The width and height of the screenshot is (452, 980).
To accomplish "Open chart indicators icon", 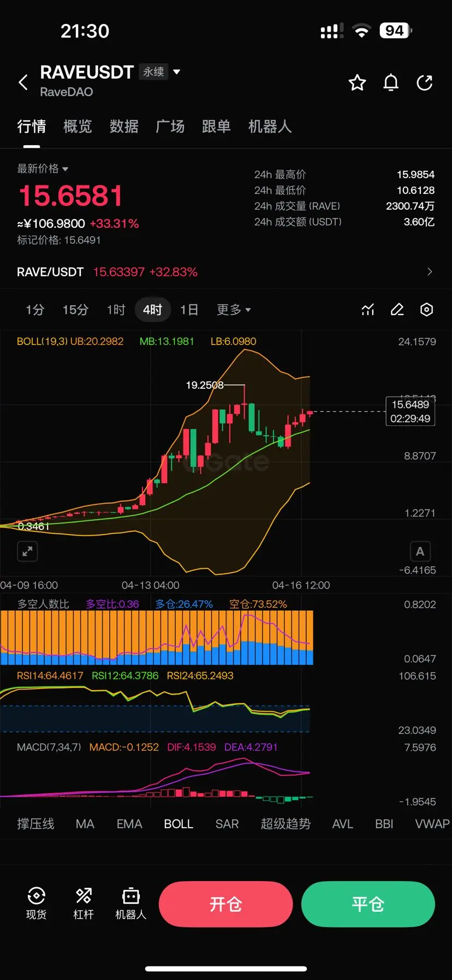I will point(368,310).
